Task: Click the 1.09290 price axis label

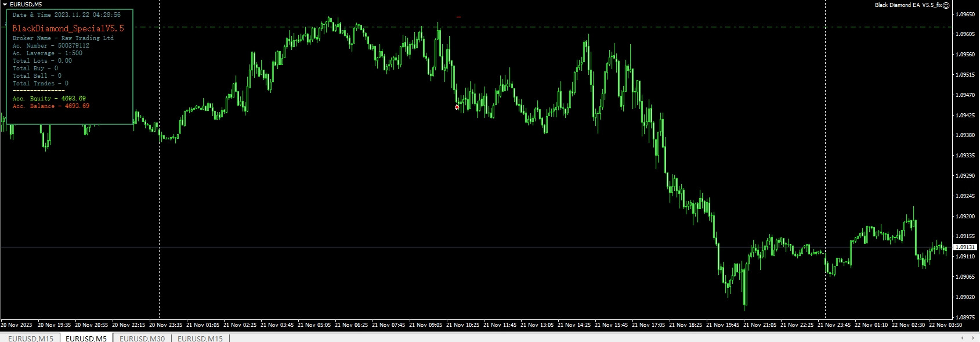Action: coord(964,175)
